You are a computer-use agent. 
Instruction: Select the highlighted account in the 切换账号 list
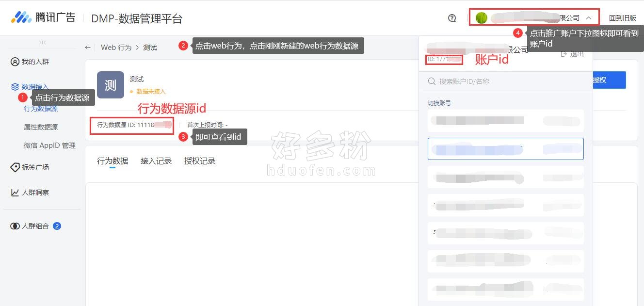tap(505, 149)
